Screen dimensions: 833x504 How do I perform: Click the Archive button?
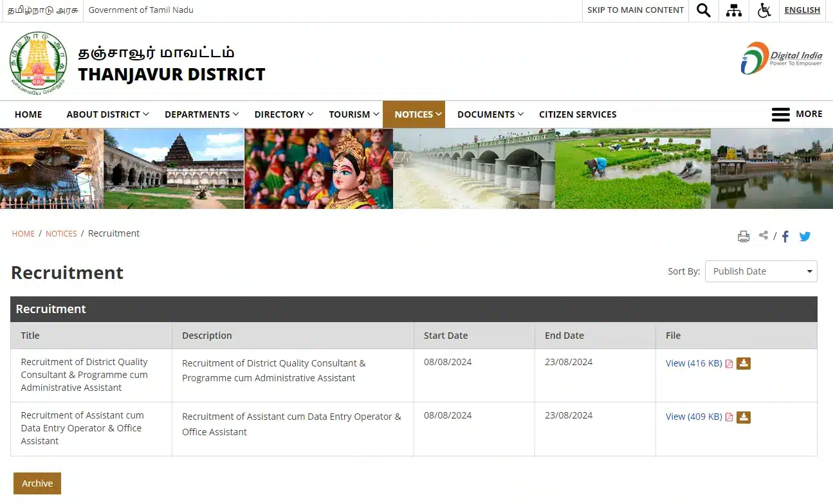coord(37,483)
